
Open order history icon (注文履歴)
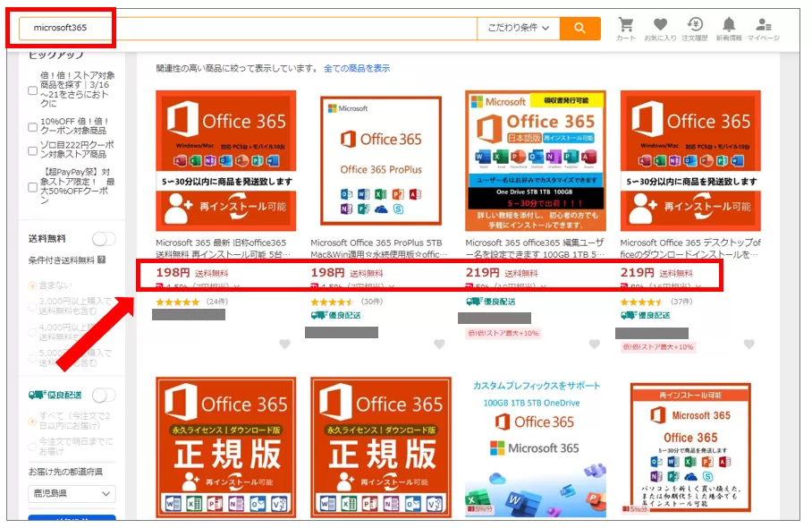(695, 27)
